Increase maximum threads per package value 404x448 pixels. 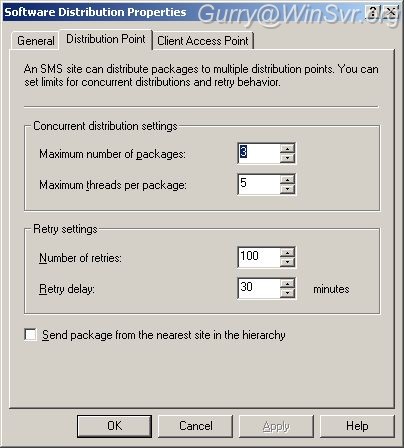(287, 179)
